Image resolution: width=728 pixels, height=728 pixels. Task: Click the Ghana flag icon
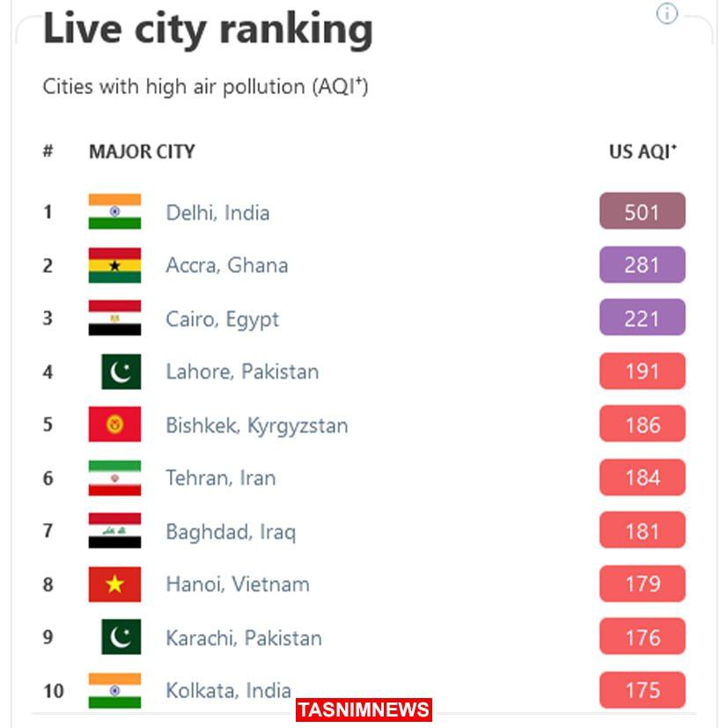tap(114, 265)
